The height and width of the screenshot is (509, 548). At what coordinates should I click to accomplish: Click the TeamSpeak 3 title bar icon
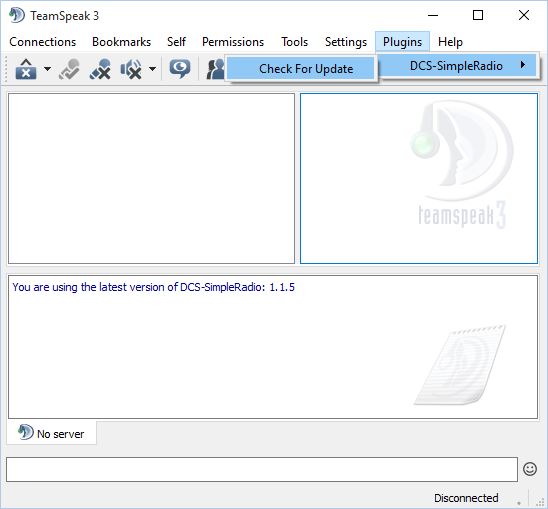[17, 15]
